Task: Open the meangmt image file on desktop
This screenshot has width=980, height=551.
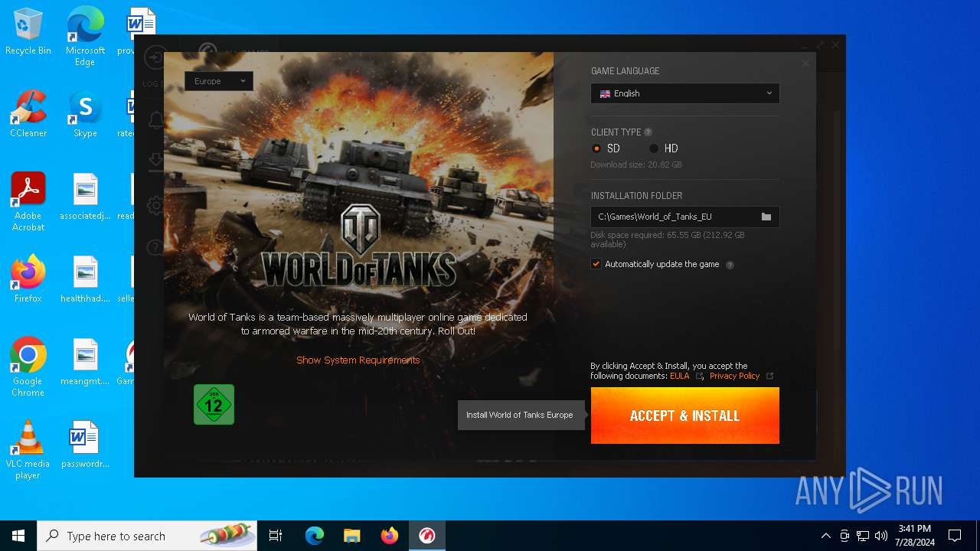Action: [85, 362]
